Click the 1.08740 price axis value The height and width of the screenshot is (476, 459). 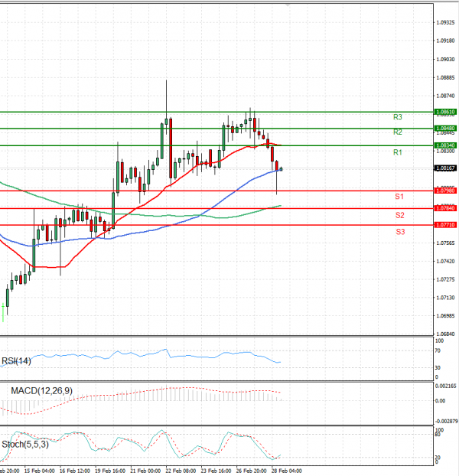pyautogui.click(x=445, y=96)
